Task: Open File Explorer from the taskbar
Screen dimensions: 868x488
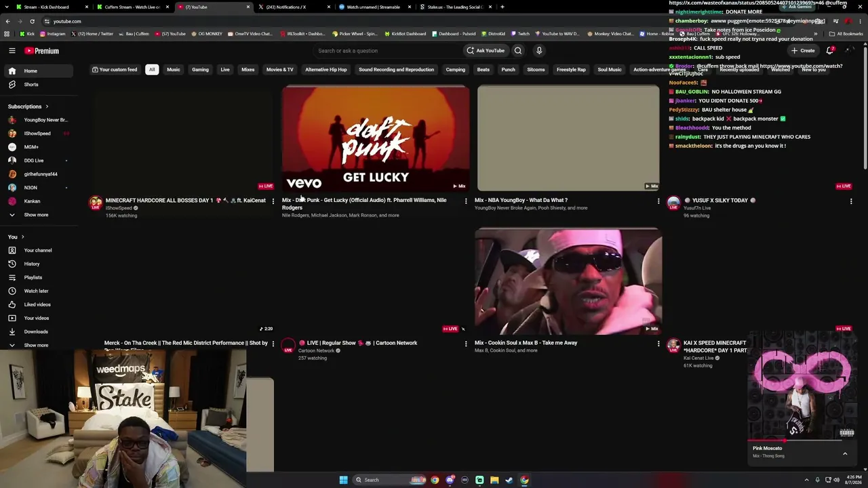Action: [494, 480]
